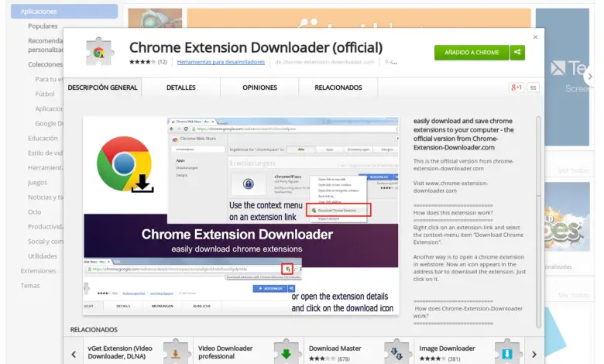Click the 55 plus-one count box
Screen dimensions: 604x364
tap(533, 88)
